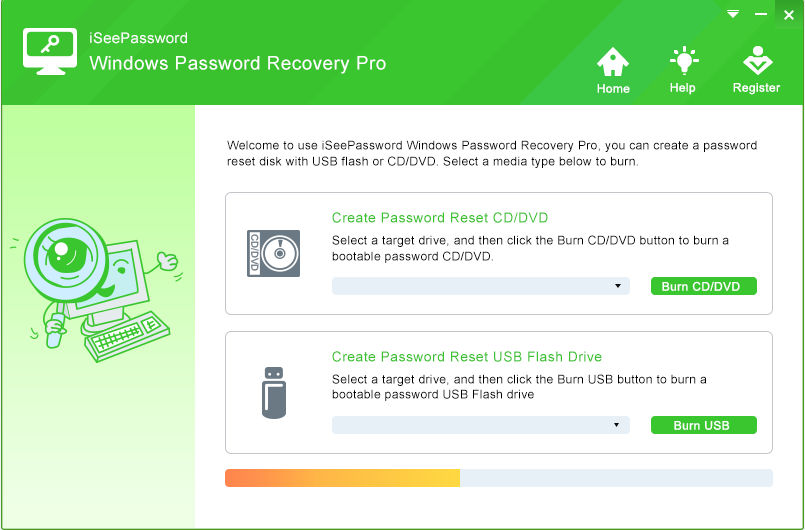This screenshot has height=530, width=805.
Task: Minimize the window with the dash button
Action: pyautogui.click(x=761, y=14)
